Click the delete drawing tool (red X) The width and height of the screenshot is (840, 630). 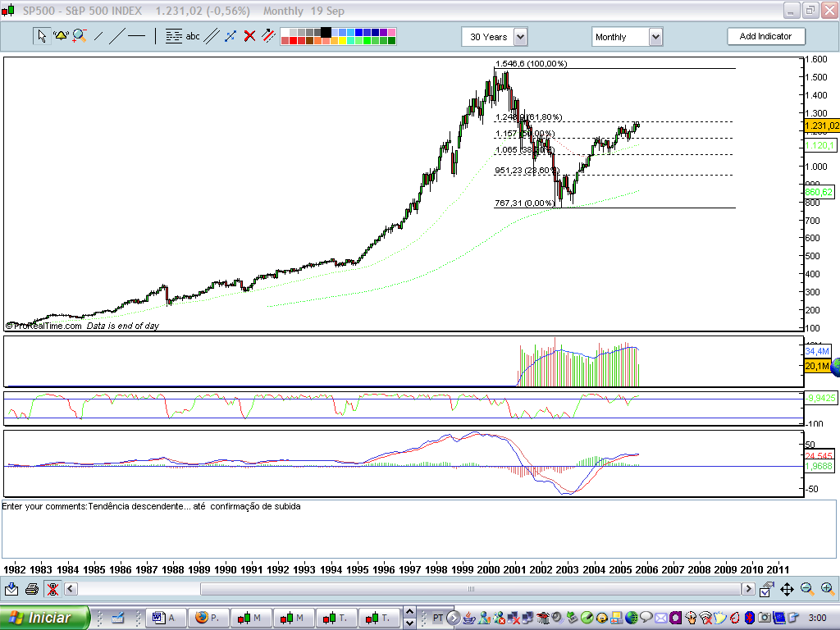click(x=249, y=36)
